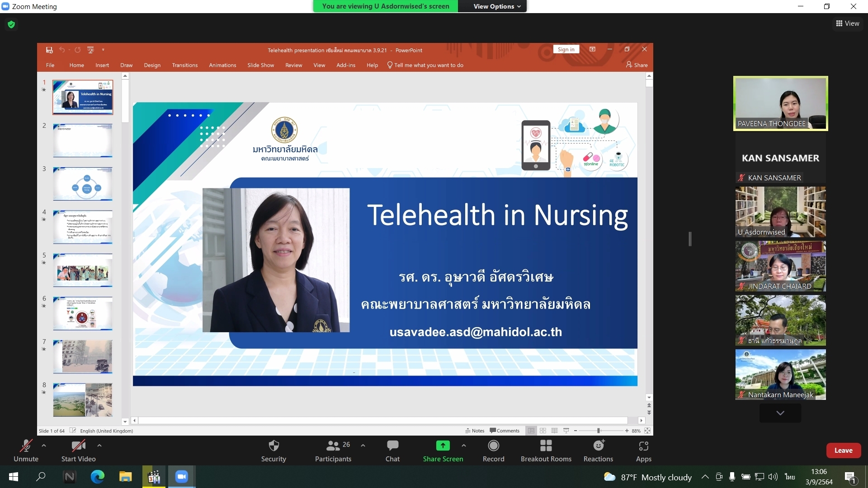The height and width of the screenshot is (488, 868).
Task: Switch layout using the View button
Action: coord(848,23)
